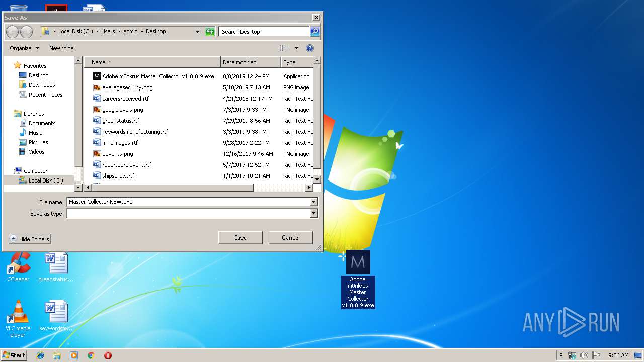This screenshot has width=644, height=362.
Task: Sort the file list by the Name column
Action: 152,62
